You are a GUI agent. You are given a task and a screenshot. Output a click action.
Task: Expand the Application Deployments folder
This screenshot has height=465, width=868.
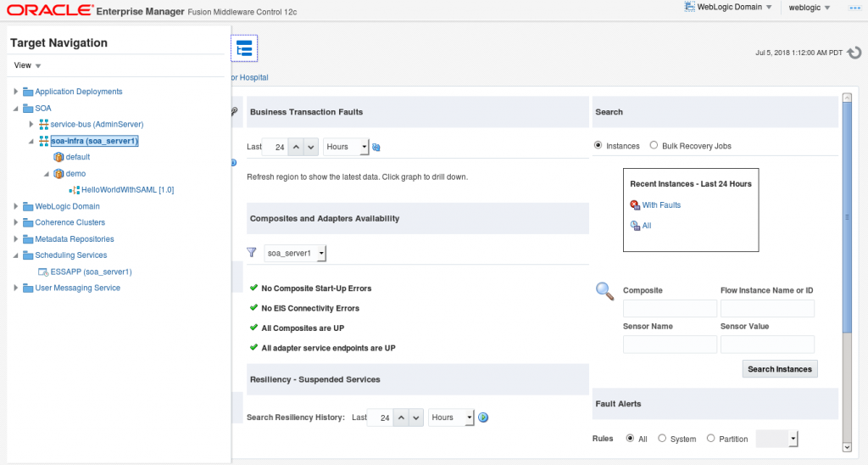16,92
